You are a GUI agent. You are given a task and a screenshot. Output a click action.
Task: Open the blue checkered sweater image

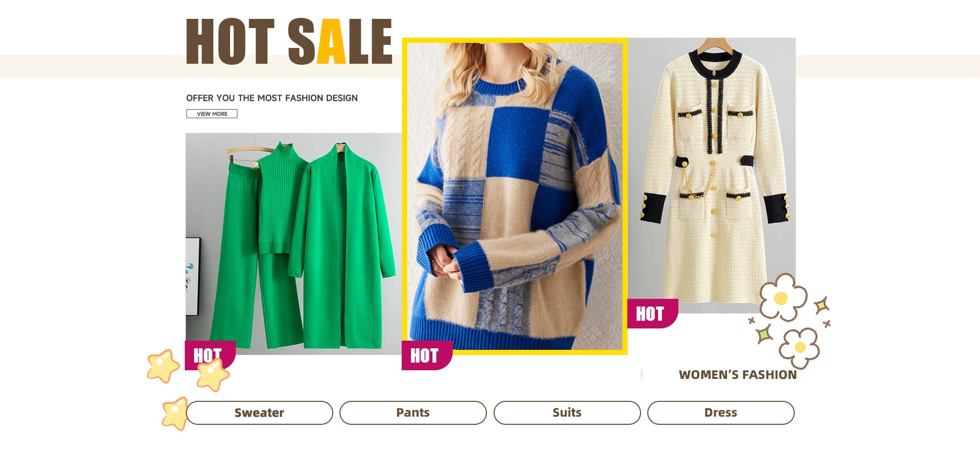click(x=514, y=196)
